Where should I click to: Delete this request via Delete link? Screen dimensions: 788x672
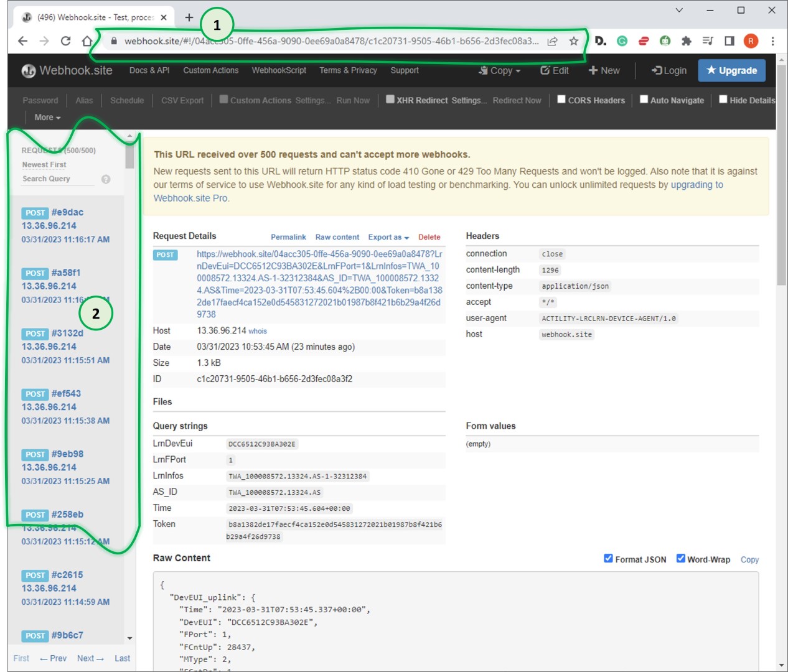429,237
